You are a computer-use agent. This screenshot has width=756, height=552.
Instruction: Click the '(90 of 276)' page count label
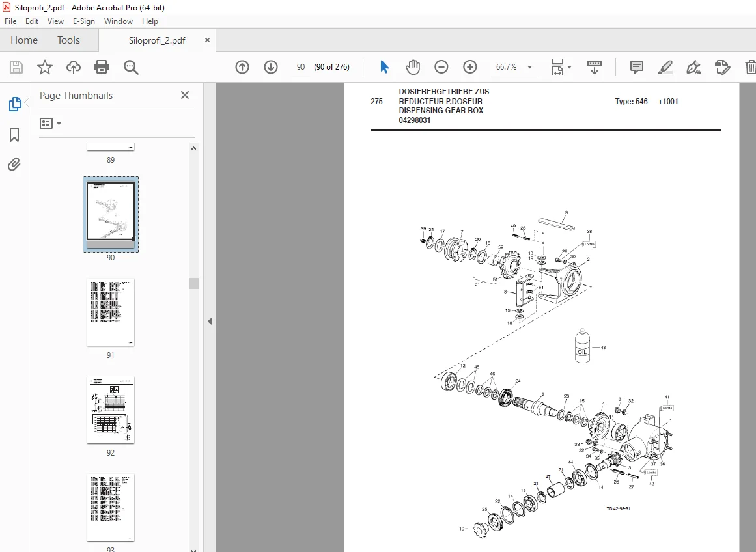pyautogui.click(x=331, y=67)
